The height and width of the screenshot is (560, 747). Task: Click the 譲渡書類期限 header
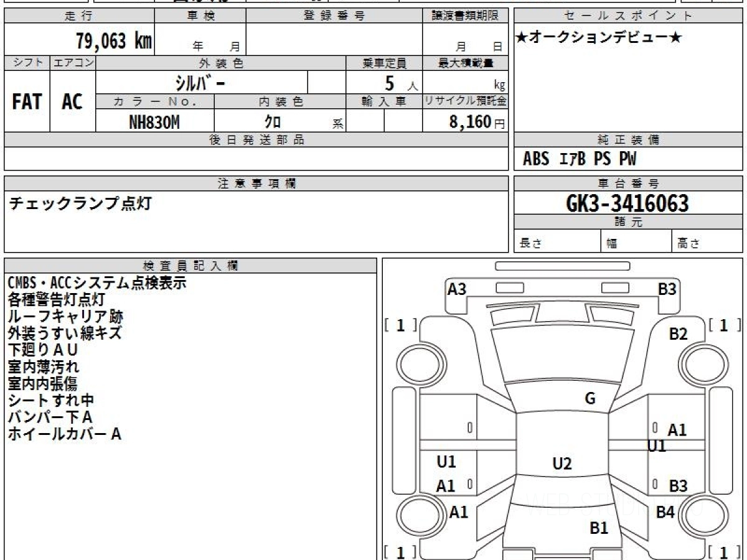466,16
